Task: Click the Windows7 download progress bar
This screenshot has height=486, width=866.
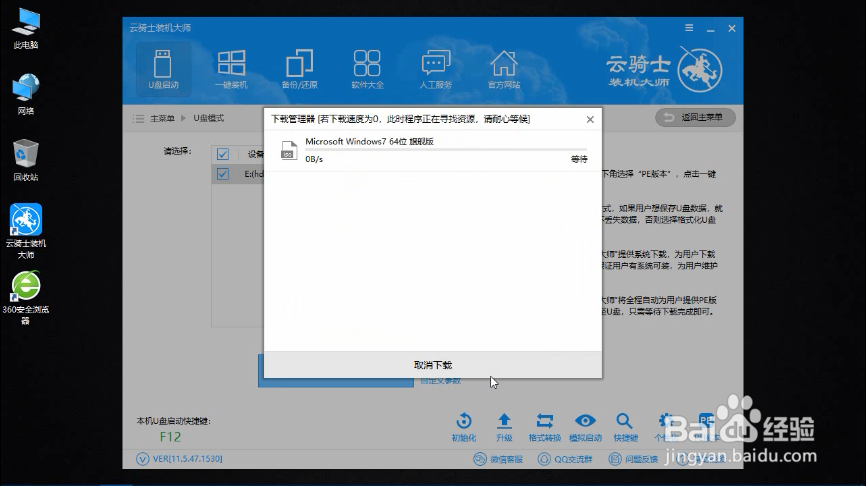Action: point(446,150)
